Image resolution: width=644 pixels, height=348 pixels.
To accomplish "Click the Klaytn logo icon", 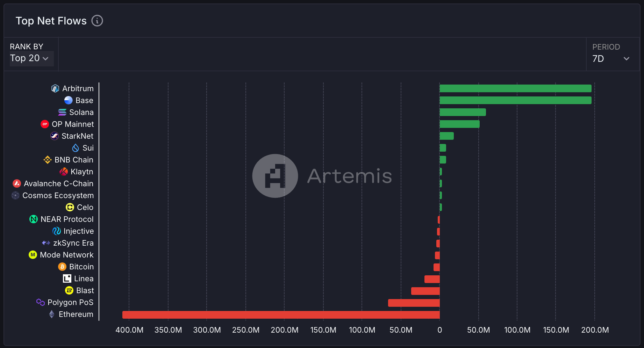I will click(x=64, y=172).
